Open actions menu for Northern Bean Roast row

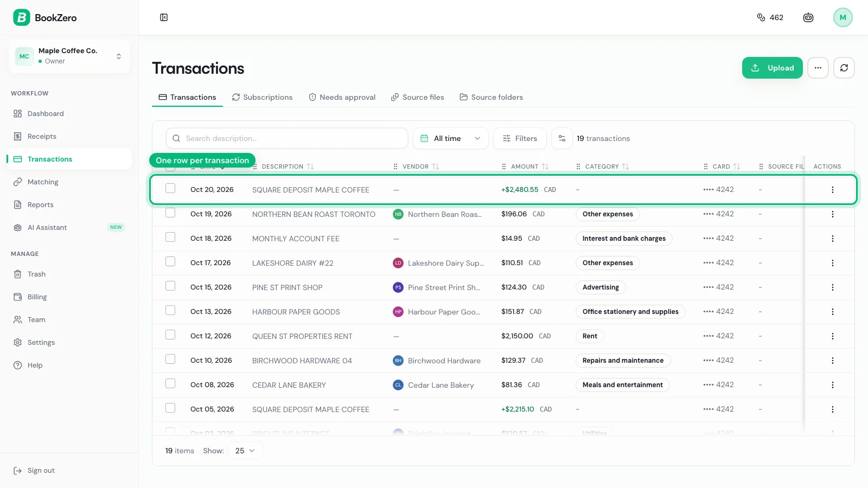coord(833,214)
